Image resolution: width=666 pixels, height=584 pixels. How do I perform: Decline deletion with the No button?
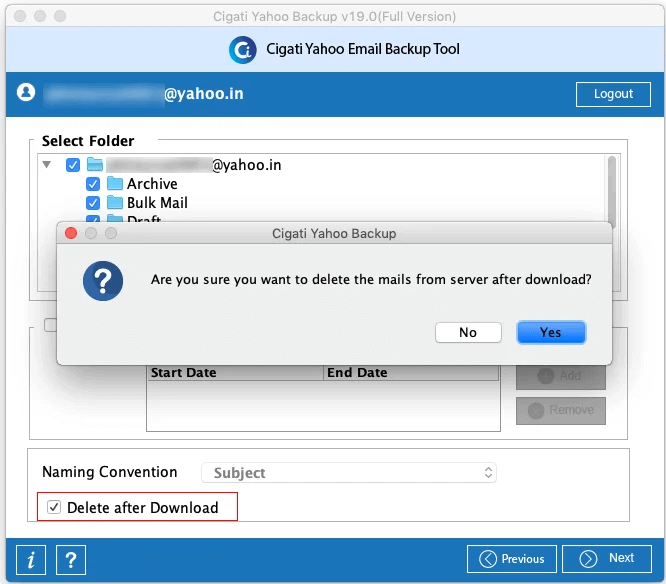click(x=468, y=332)
